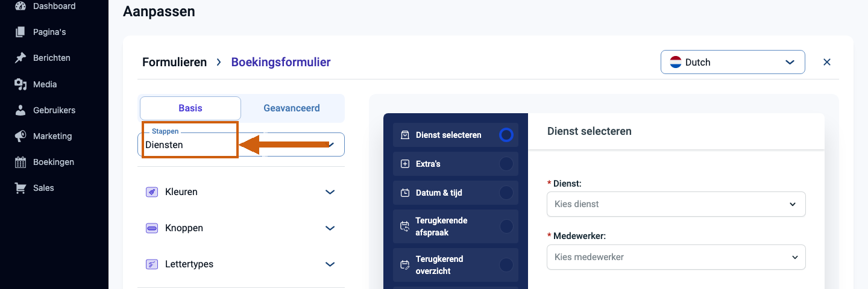Open the Media library menu item
868x289 pixels.
45,84
